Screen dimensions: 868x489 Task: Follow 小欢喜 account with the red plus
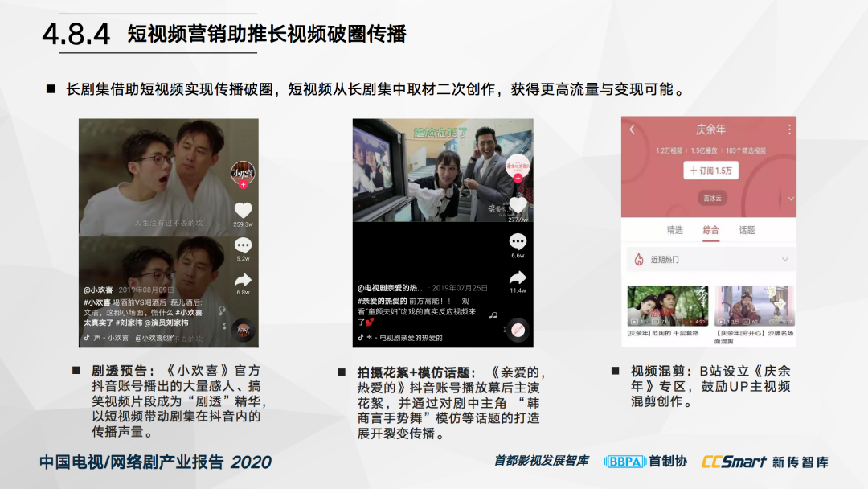click(x=243, y=184)
